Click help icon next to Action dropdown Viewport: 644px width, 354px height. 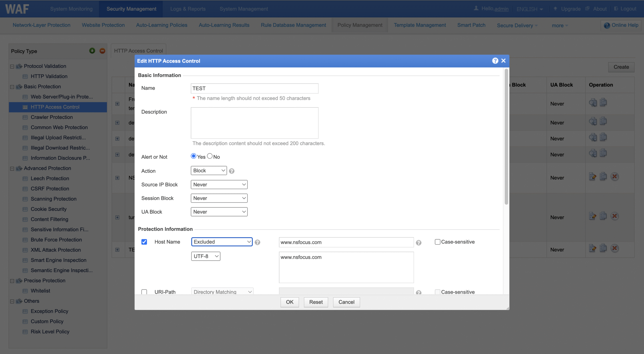pos(232,171)
